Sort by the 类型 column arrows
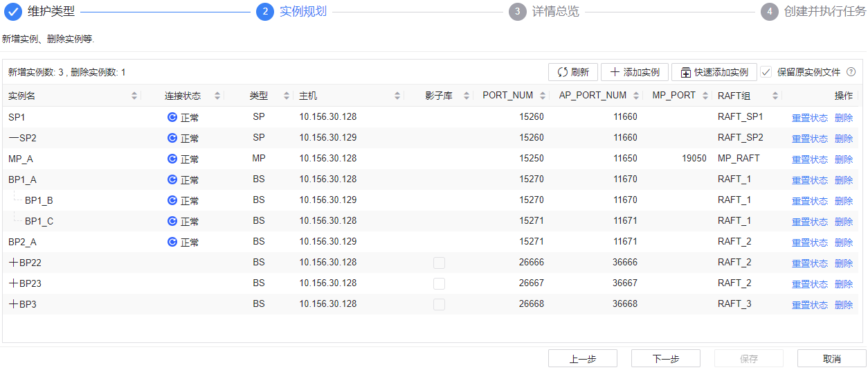Screen dimensions: 868x370 pyautogui.click(x=287, y=96)
